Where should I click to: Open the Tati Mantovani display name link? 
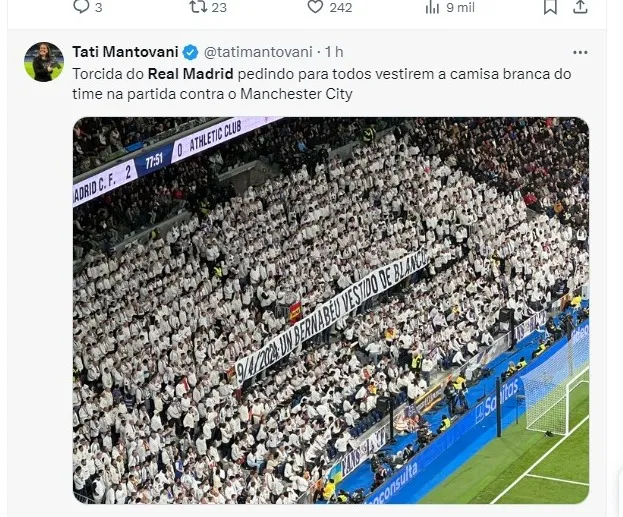coord(125,52)
